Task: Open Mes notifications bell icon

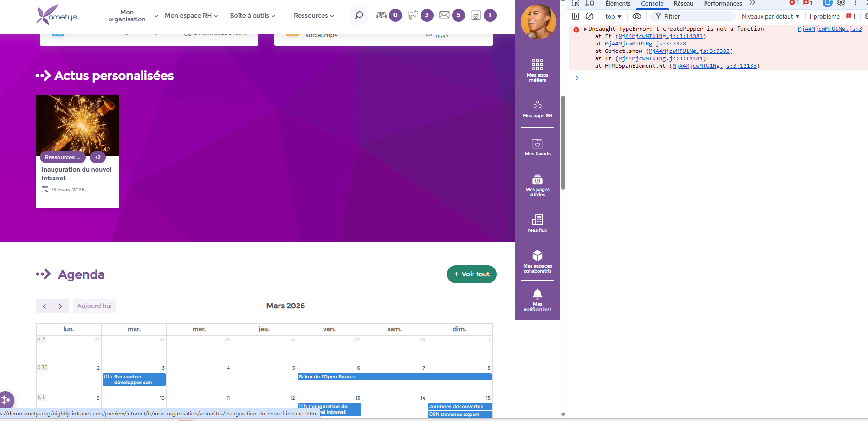Action: click(537, 300)
